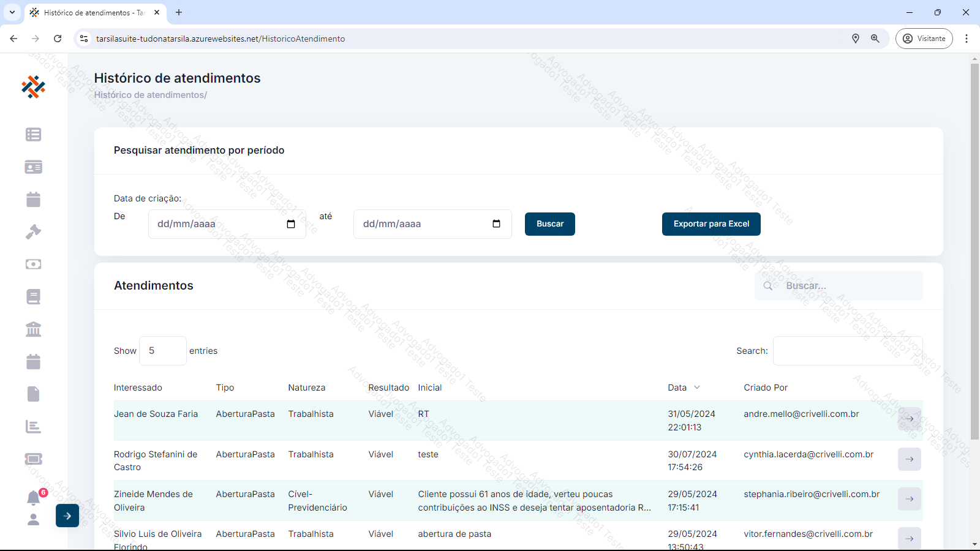Open the browser new tab button
980x551 pixels.
179,12
